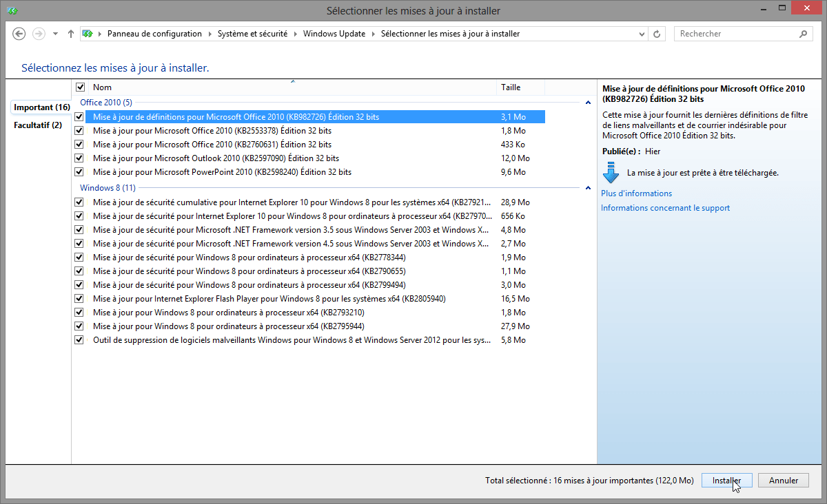
Task: Open the Système et sécurité breadcrumb
Action: click(x=252, y=34)
